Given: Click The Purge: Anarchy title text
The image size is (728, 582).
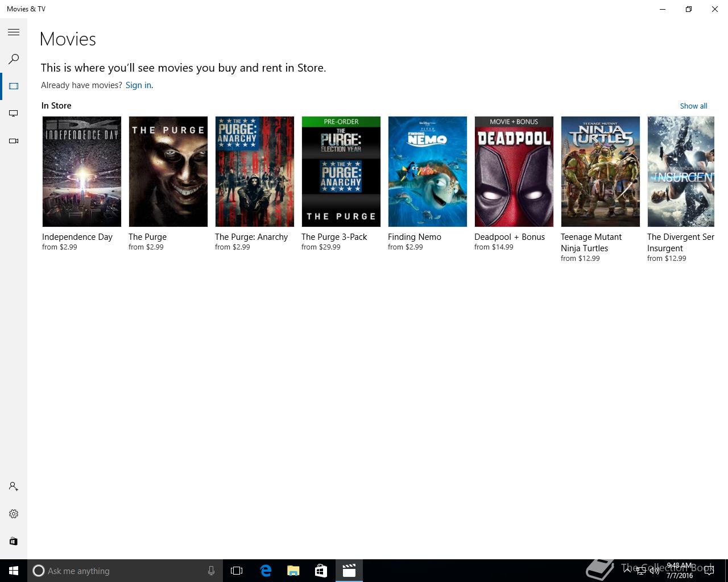Looking at the screenshot, I should click(251, 237).
